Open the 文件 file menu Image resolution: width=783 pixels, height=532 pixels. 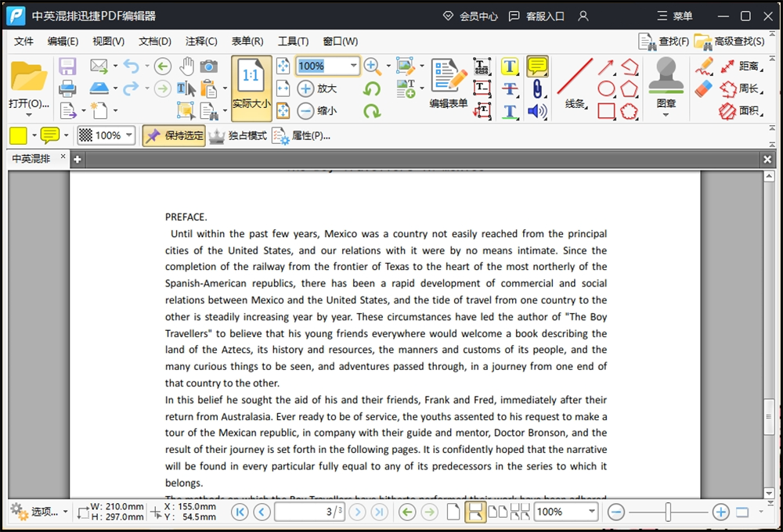click(x=23, y=41)
